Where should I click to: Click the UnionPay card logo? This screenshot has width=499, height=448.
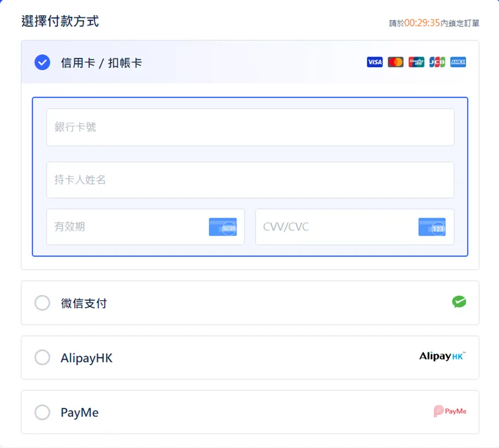[x=417, y=62]
